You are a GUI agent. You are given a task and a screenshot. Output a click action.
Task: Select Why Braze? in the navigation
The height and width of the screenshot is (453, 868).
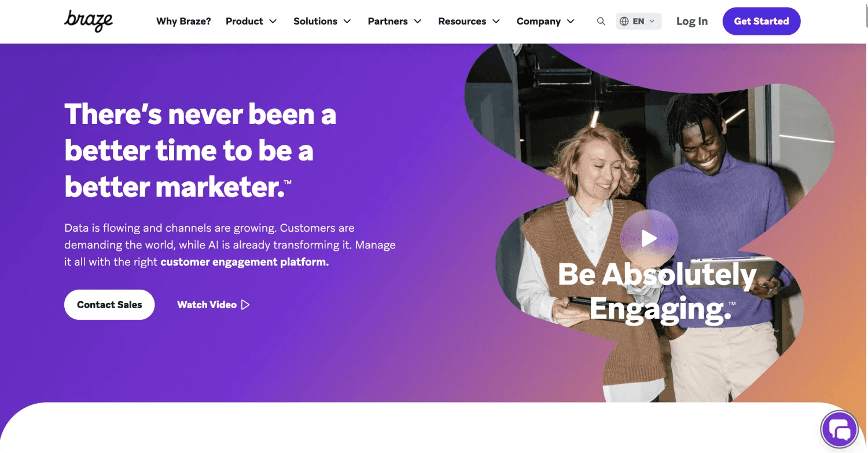pos(183,21)
